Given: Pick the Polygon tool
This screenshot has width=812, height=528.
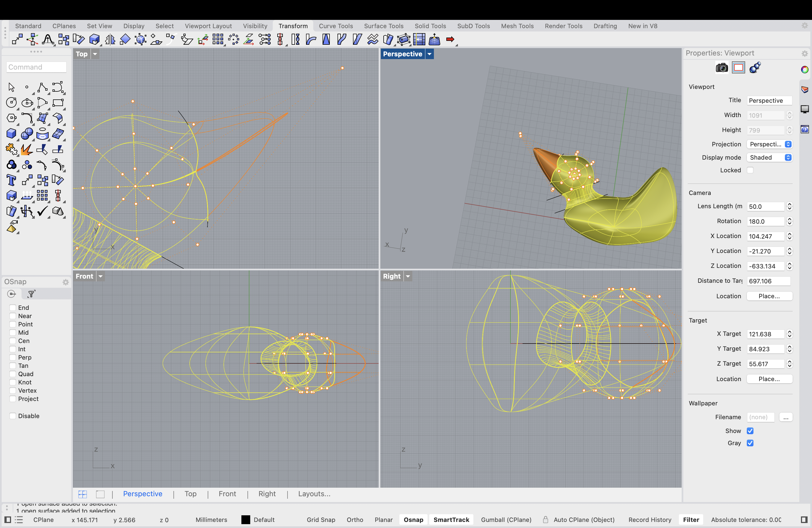Looking at the screenshot, I should pos(11,118).
